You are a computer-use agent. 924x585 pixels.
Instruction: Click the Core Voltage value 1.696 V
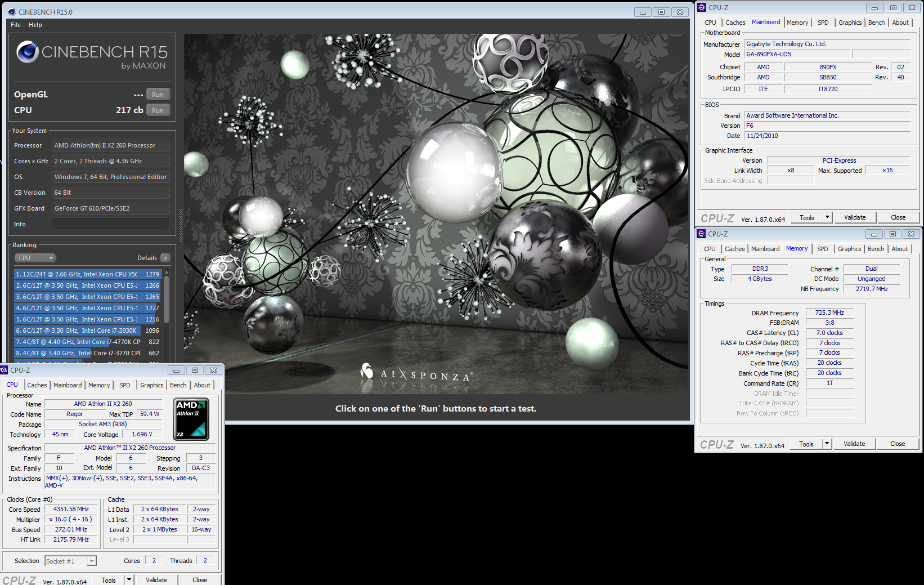pos(142,434)
